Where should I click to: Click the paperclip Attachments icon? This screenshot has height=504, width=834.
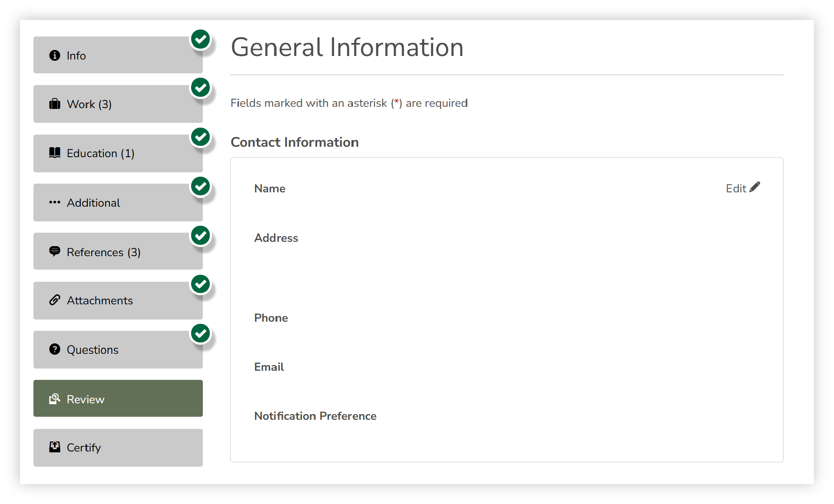click(x=55, y=300)
